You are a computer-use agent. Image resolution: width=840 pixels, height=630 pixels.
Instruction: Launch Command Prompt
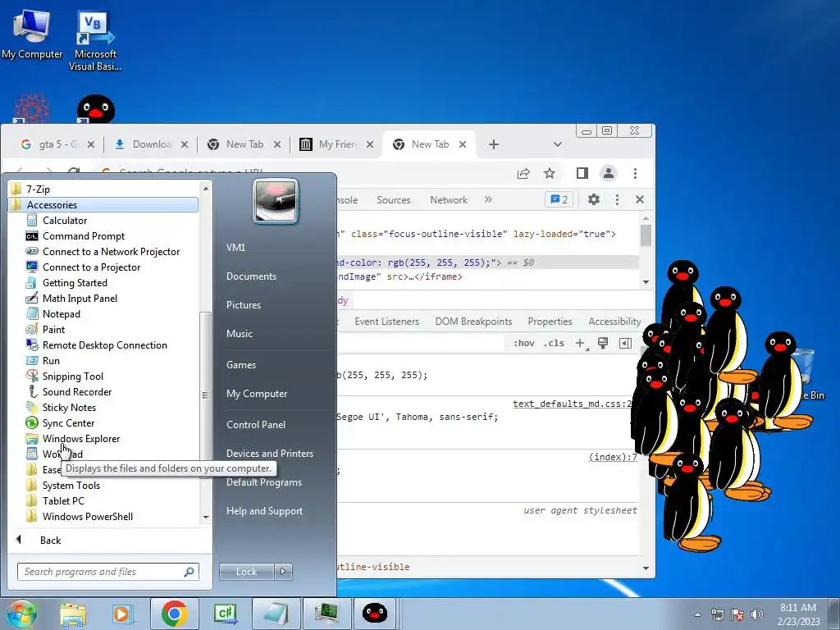pos(83,235)
